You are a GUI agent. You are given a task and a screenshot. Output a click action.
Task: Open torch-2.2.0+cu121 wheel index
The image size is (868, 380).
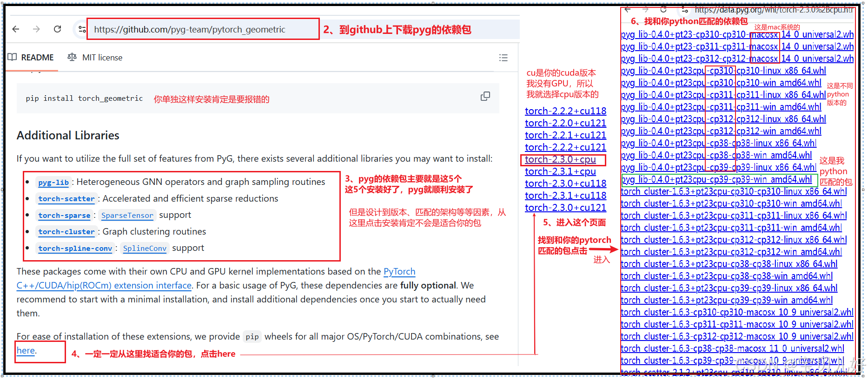tap(565, 123)
